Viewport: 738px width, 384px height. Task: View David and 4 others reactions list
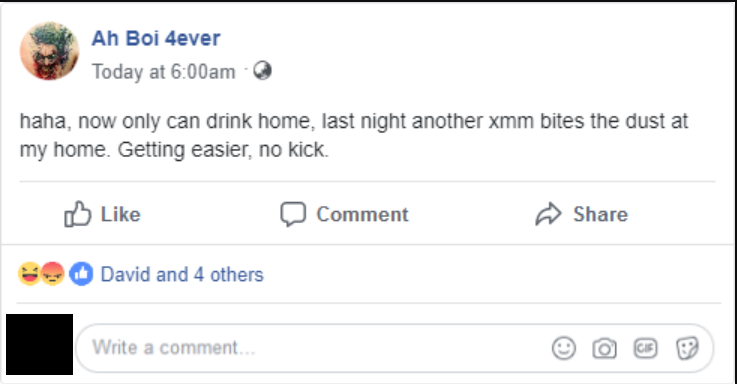coord(182,274)
